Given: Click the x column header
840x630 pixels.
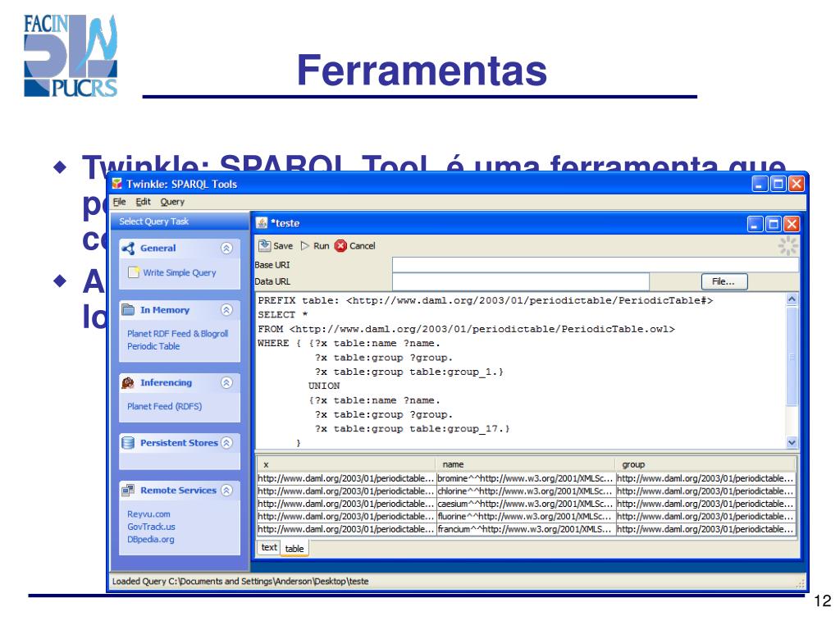Looking at the screenshot, I should (346, 464).
